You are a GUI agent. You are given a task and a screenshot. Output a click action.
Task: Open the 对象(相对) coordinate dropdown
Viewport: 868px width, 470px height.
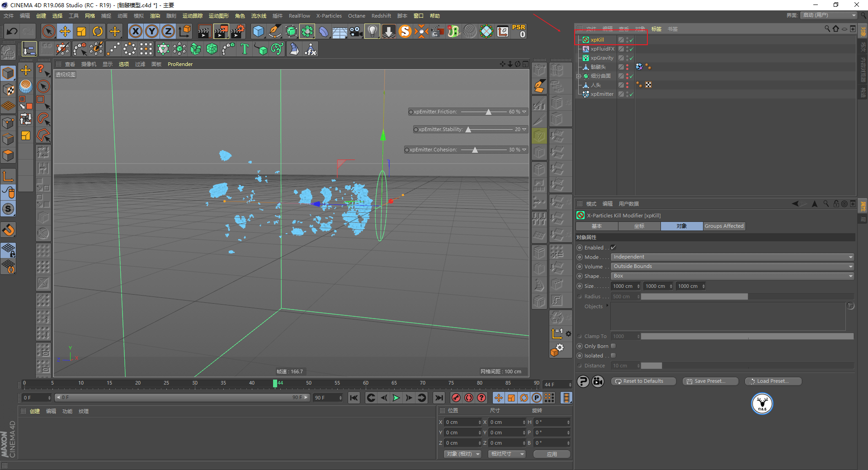pyautogui.click(x=462, y=454)
